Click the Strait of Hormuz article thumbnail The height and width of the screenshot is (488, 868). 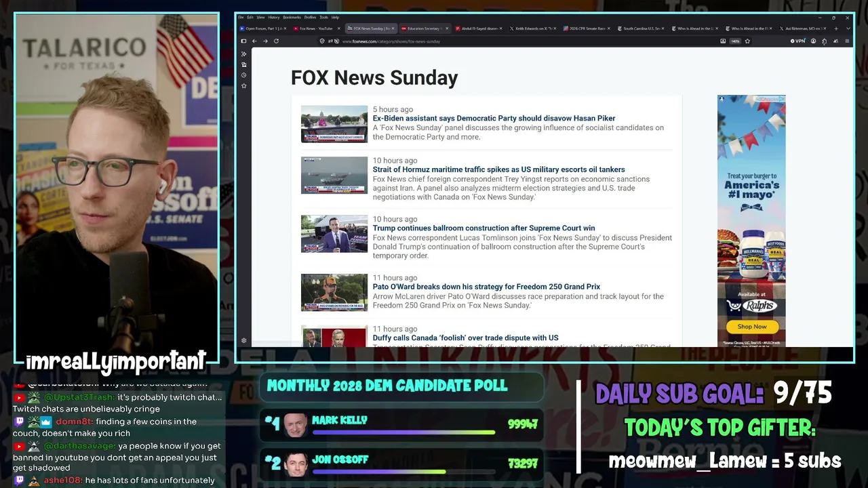(x=334, y=175)
